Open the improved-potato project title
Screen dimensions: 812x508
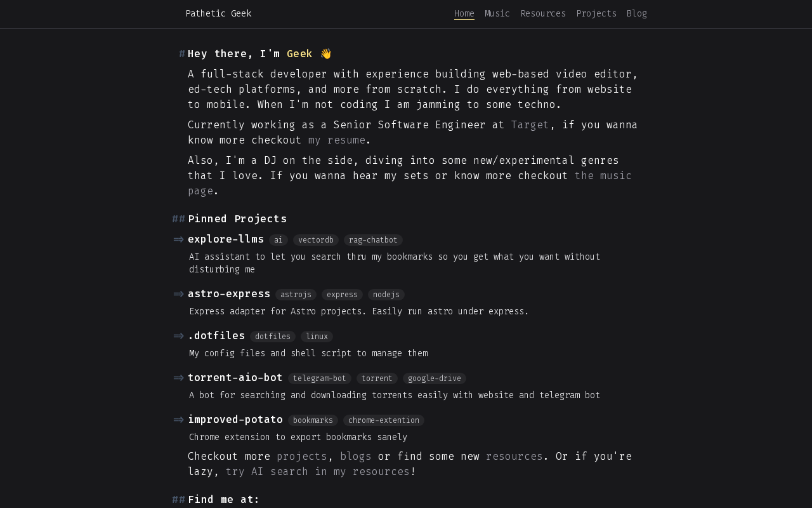[x=235, y=420]
